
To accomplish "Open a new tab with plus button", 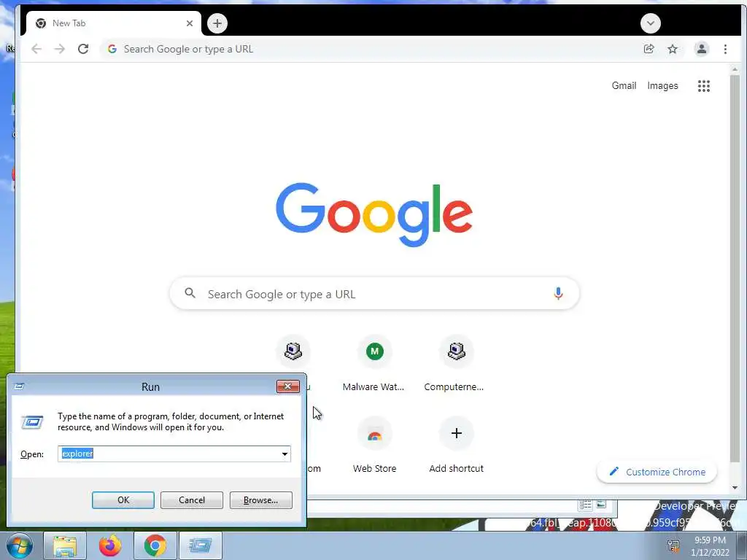I will click(217, 23).
